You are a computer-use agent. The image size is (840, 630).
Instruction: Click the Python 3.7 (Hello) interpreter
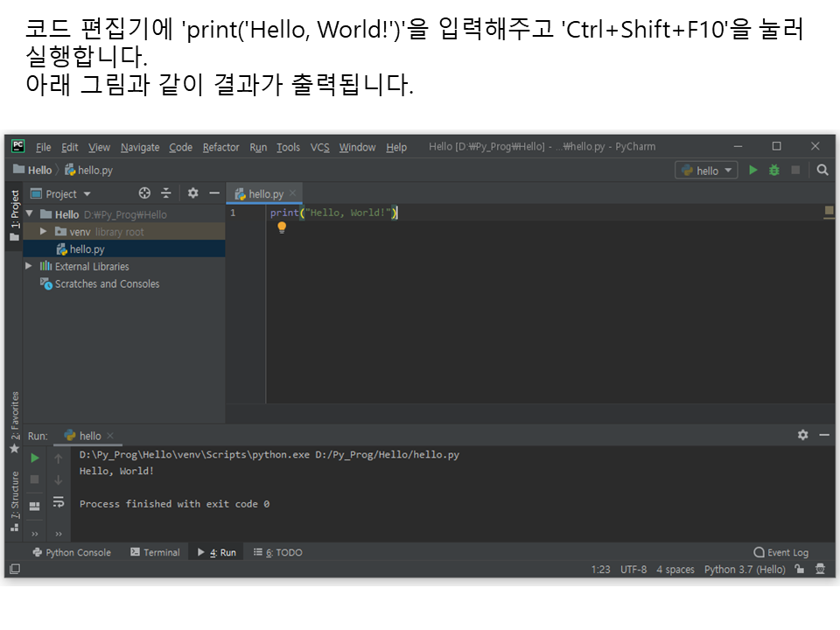[745, 570]
